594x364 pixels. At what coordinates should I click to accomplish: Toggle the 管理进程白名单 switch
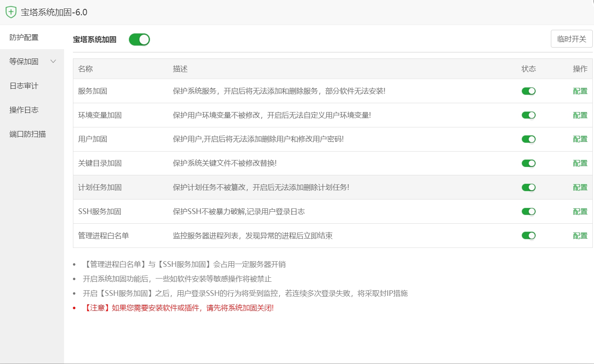click(528, 236)
